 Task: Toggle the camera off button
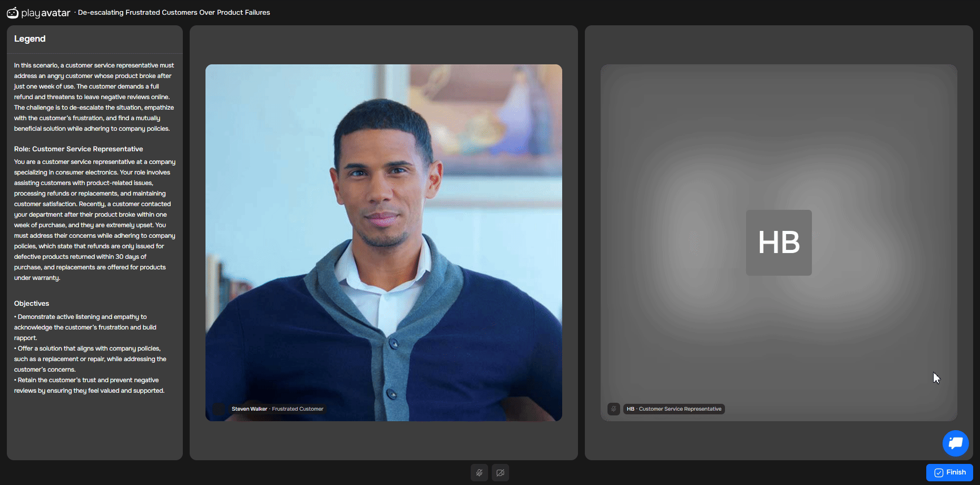pos(500,473)
